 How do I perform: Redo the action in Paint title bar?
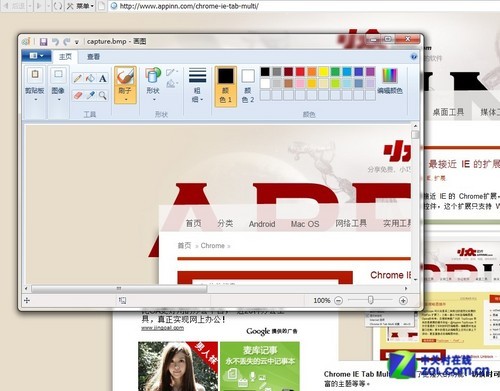67,42
